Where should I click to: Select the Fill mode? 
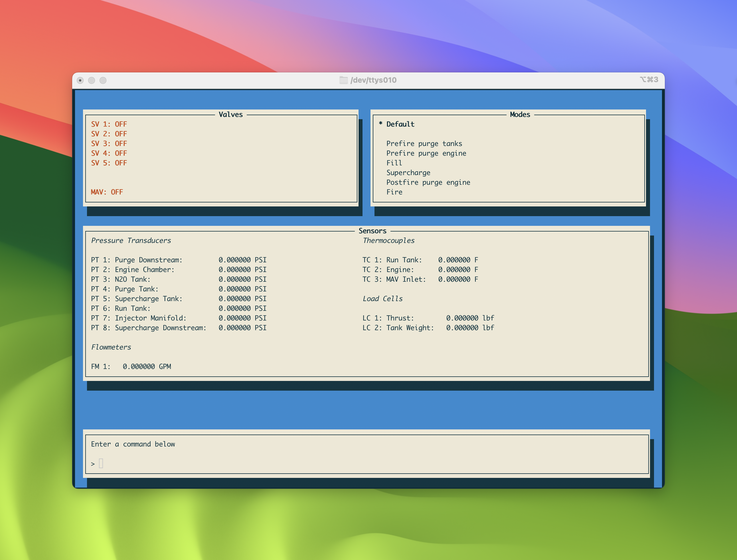(394, 163)
